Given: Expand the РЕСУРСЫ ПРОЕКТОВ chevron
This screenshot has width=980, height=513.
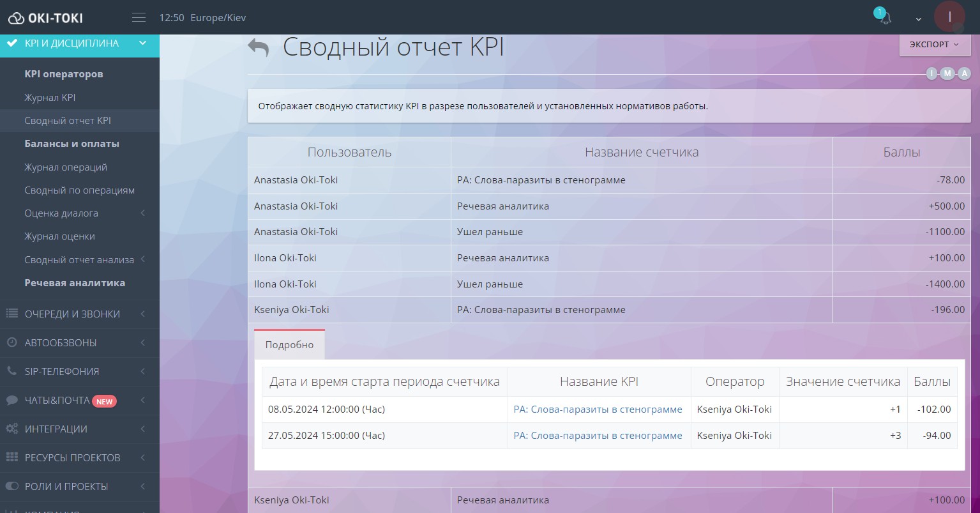Looking at the screenshot, I should tap(143, 457).
